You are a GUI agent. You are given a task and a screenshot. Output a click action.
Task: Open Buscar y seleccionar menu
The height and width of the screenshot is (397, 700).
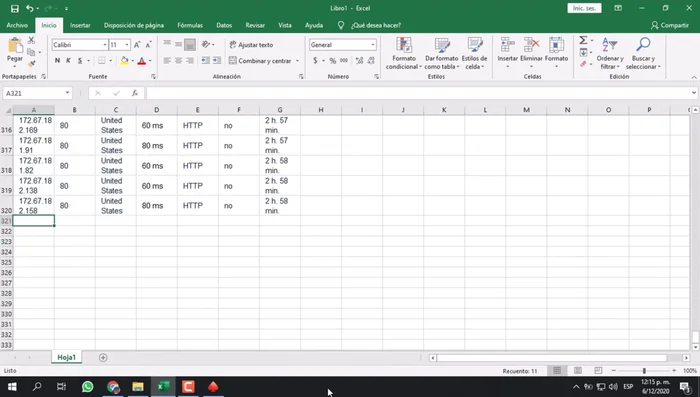643,53
